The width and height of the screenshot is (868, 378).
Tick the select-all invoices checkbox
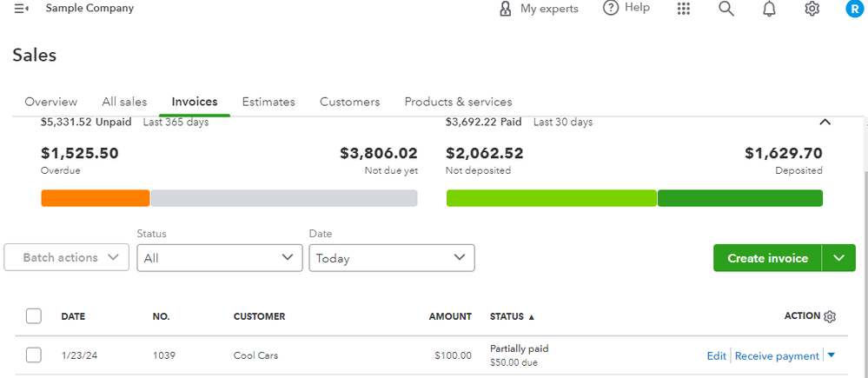pyautogui.click(x=34, y=316)
